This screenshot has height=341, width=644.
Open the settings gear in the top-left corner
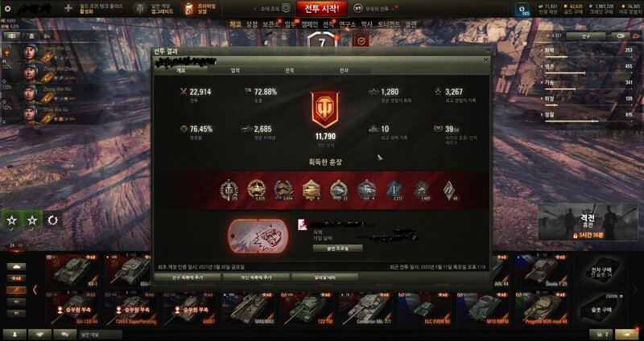[x=7, y=8]
